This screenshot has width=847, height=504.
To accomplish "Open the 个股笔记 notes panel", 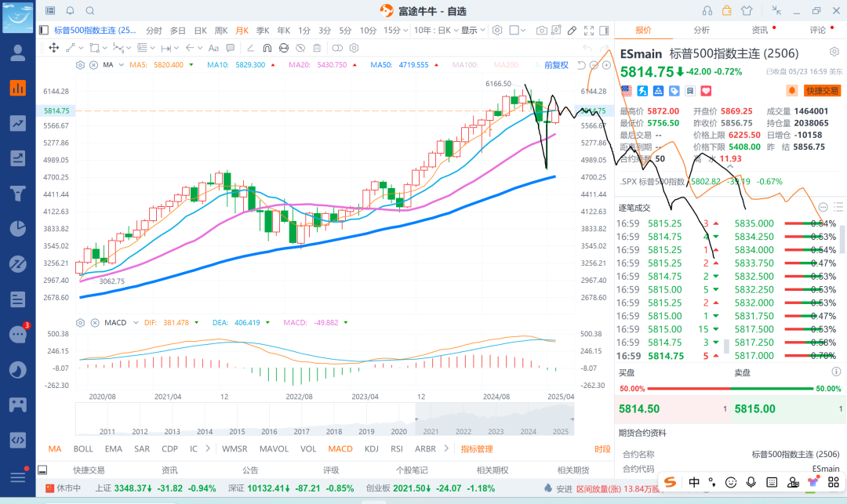I will [412, 470].
